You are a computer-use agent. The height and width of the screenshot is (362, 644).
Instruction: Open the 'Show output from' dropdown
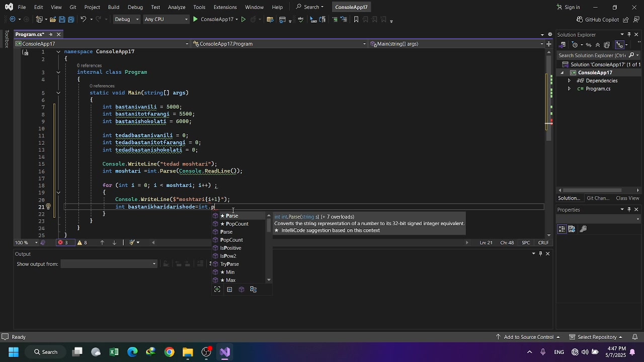109,264
